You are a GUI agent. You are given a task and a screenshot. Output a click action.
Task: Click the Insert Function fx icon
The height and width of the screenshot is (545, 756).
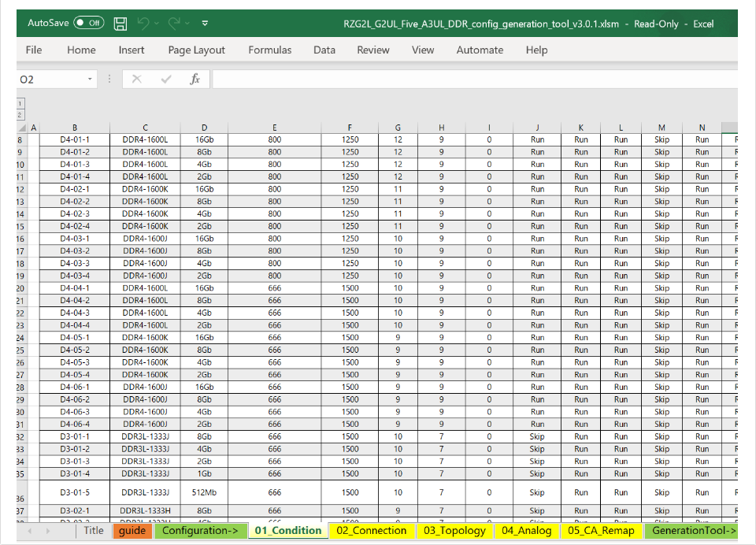195,79
